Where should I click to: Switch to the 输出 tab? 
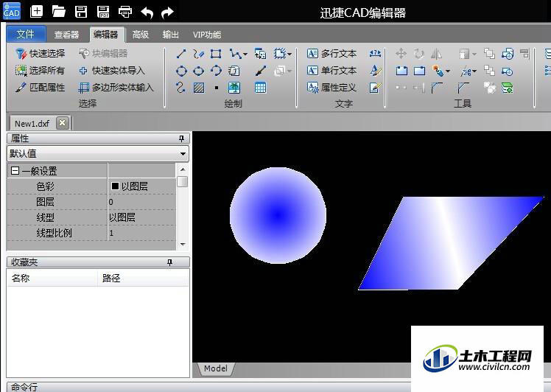pyautogui.click(x=171, y=35)
